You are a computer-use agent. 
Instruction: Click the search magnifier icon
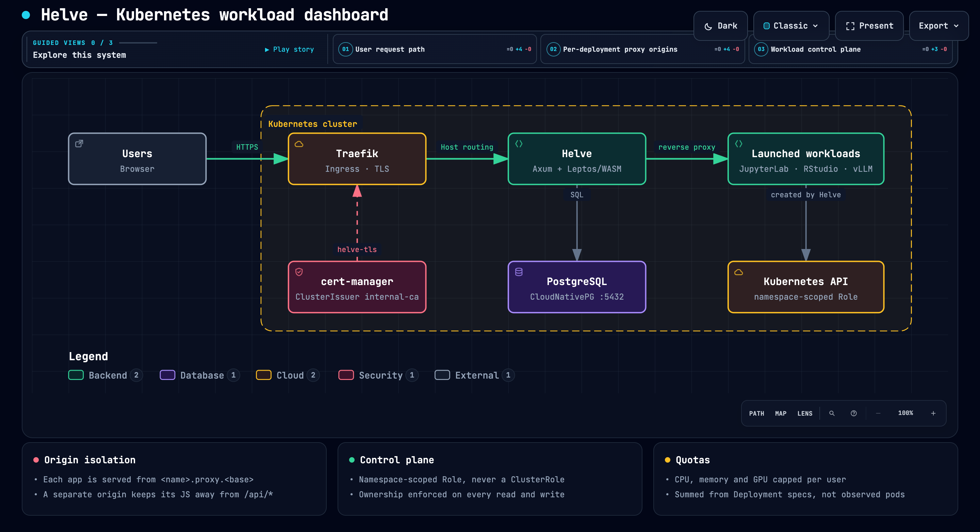pos(832,413)
